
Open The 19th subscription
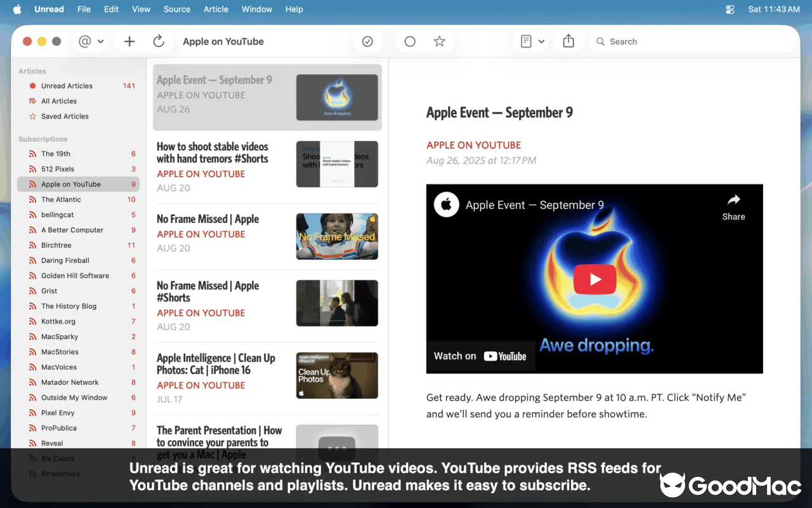[78, 154]
